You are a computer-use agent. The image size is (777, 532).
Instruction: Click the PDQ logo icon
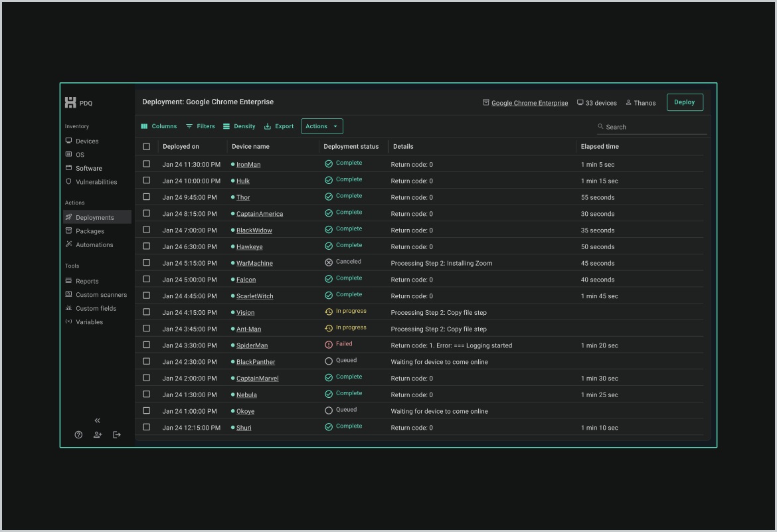coord(70,103)
